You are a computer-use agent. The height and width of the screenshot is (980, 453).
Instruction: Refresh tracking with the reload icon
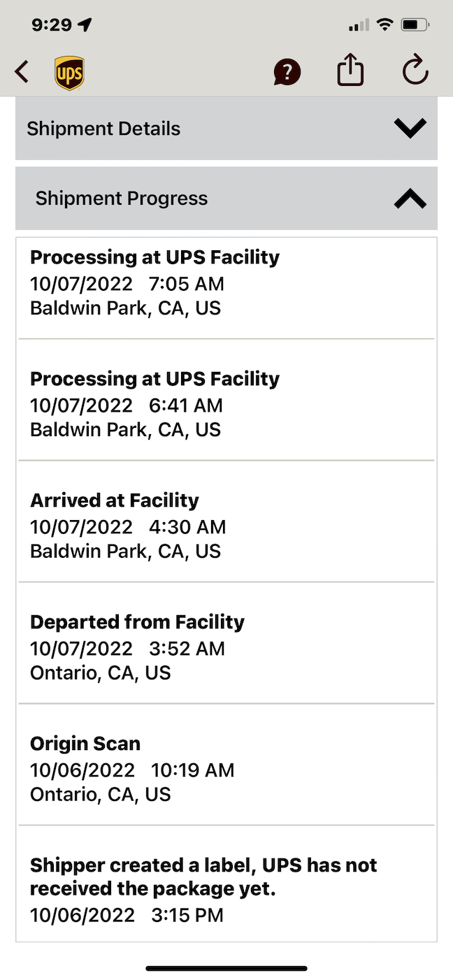[x=415, y=71]
